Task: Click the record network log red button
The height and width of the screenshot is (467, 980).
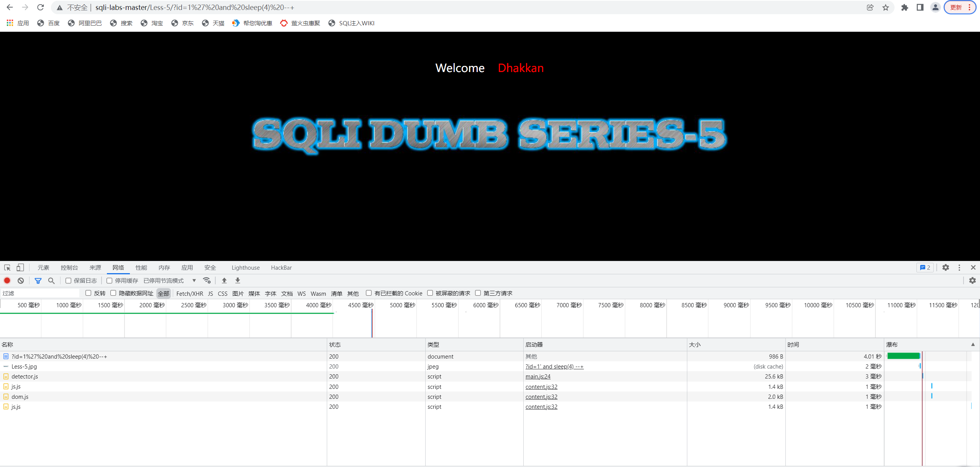Action: point(7,280)
